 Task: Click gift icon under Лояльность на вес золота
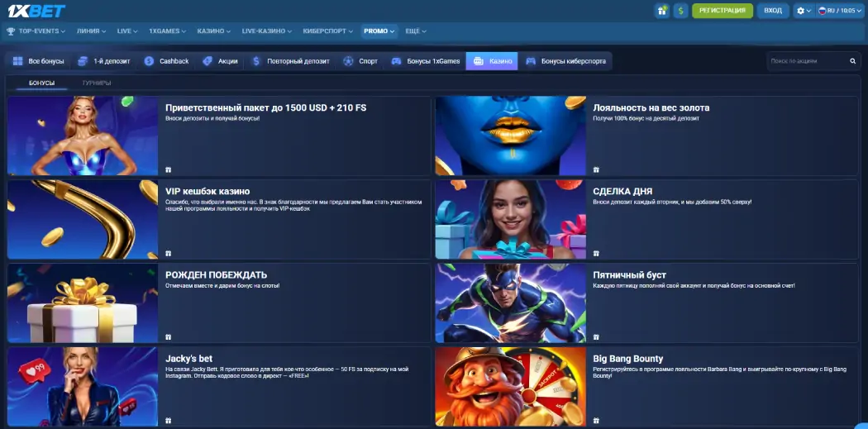[596, 170]
